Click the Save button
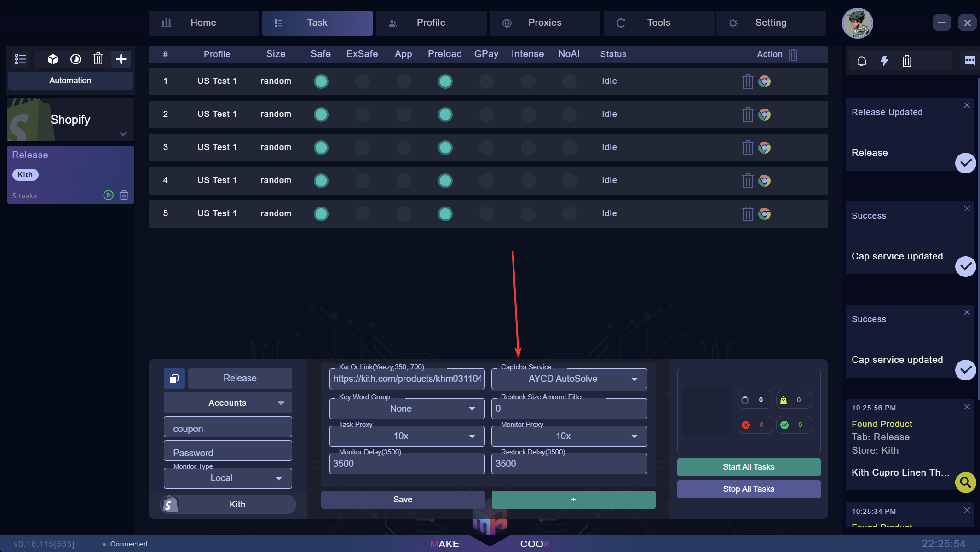Viewport: 980px width, 552px height. [x=403, y=500]
